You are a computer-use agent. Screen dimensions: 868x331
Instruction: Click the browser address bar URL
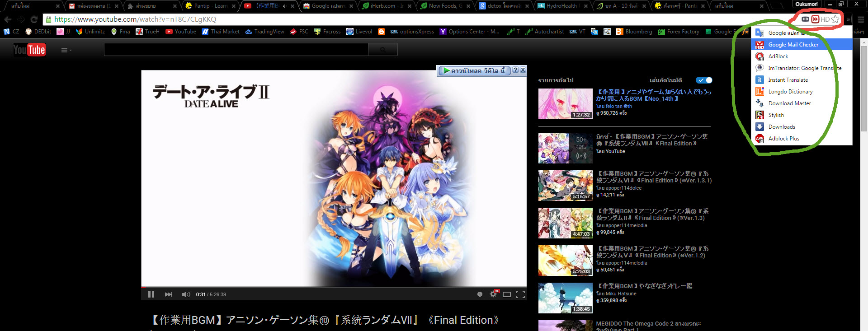pos(135,19)
